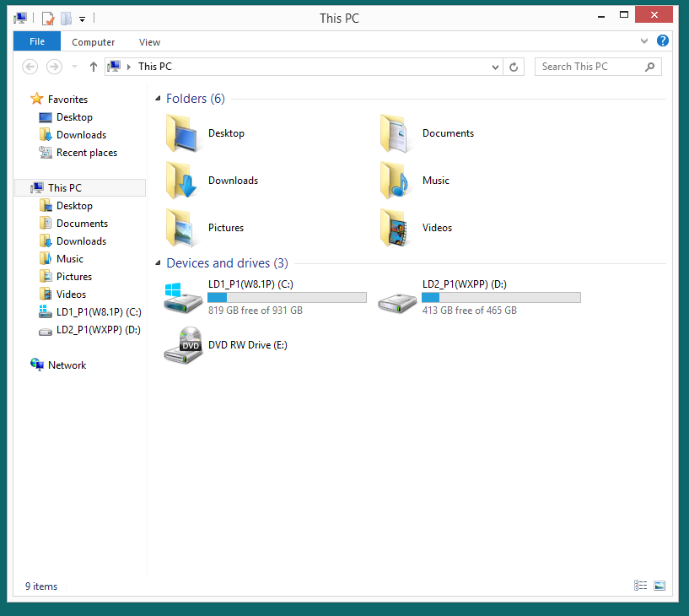Click the LD1_P1(W8.1P) (C:) drive usage bar

tap(287, 298)
